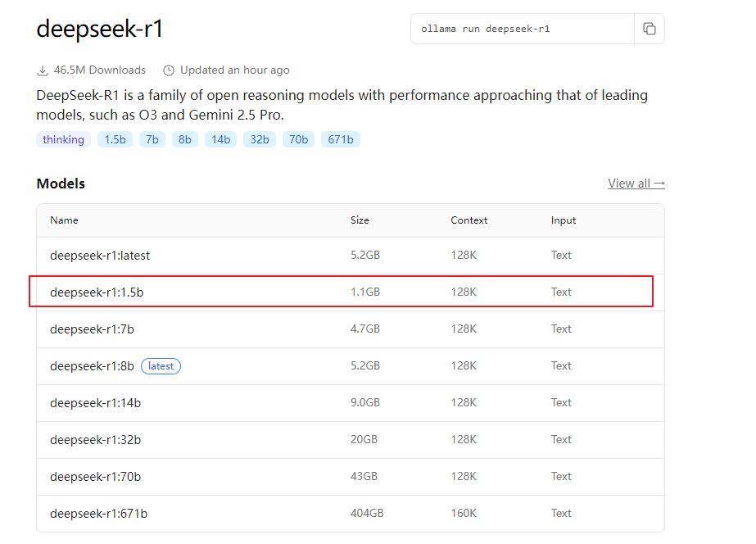Open the deepseek-r1:latest model
The width and height of the screenshot is (756, 544).
tap(100, 256)
